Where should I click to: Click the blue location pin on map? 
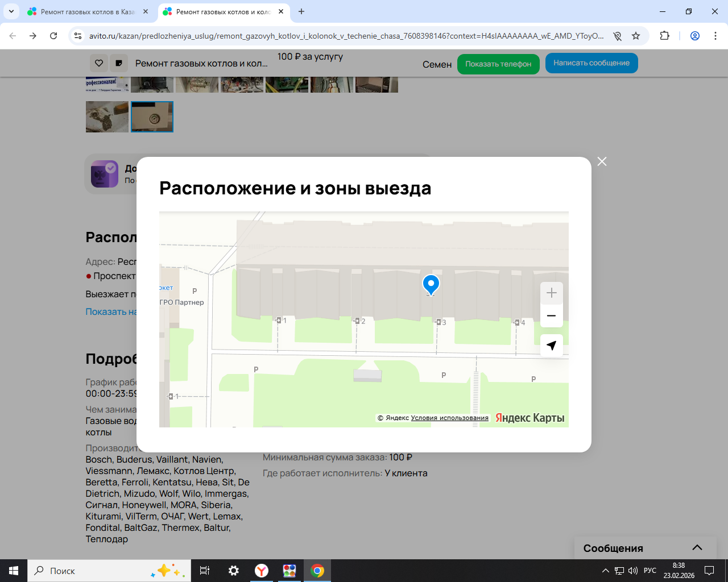pos(431,284)
